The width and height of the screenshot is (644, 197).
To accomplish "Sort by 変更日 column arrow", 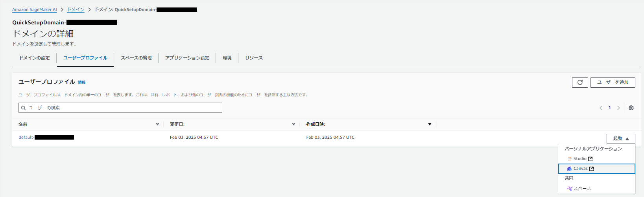I will pos(293,124).
